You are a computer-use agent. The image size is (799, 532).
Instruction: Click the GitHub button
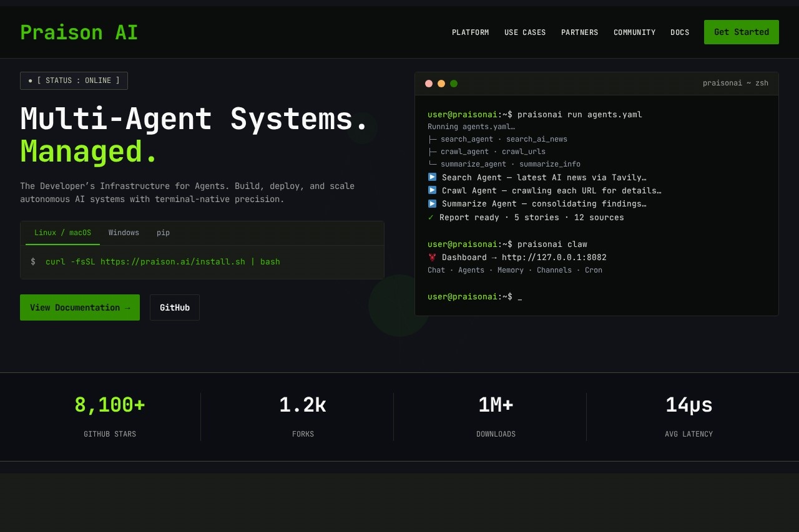(175, 307)
